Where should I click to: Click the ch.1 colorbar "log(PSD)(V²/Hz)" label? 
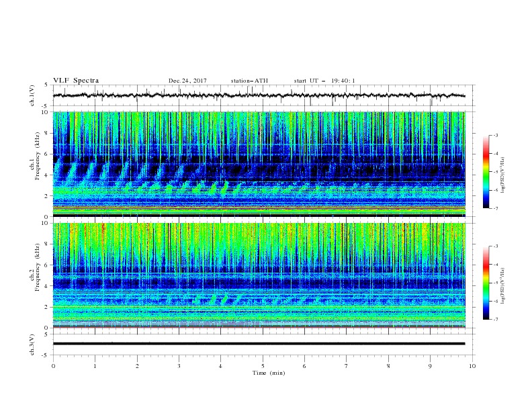pos(503,175)
